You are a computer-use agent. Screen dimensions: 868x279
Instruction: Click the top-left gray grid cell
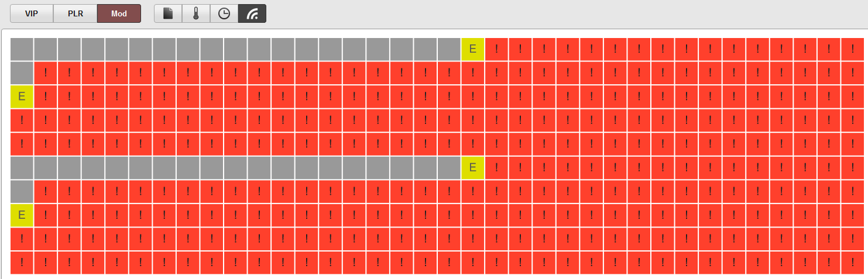[x=22, y=49]
